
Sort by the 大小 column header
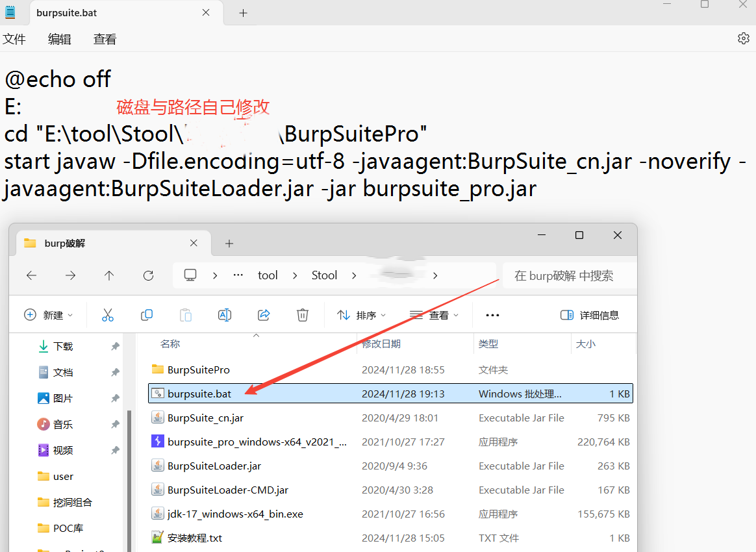tap(585, 344)
